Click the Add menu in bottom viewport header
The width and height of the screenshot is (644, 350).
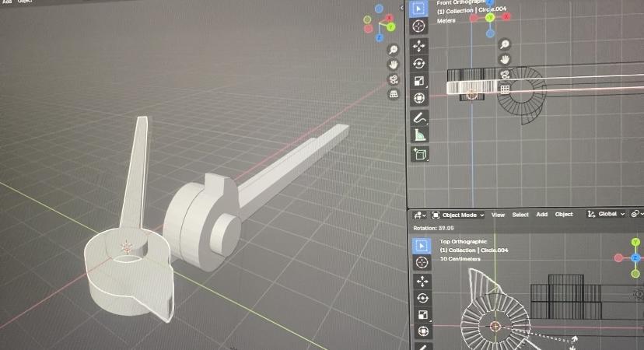click(541, 215)
